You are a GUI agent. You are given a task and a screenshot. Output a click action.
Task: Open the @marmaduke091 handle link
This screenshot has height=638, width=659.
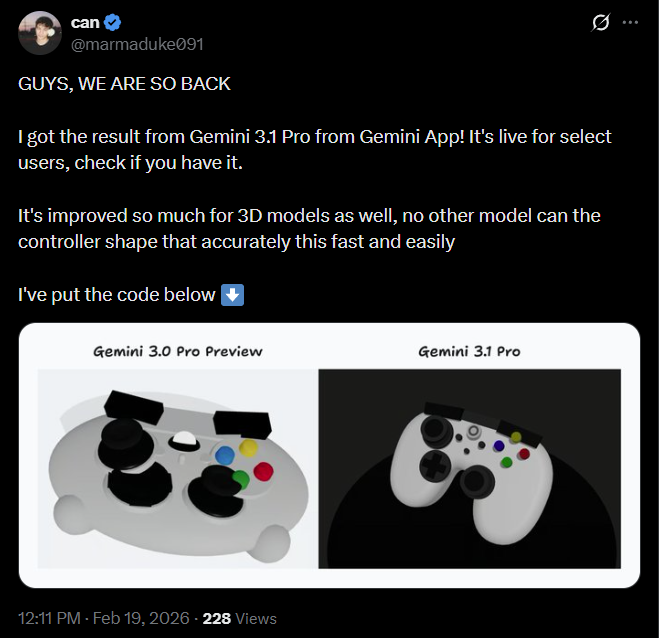click(139, 44)
